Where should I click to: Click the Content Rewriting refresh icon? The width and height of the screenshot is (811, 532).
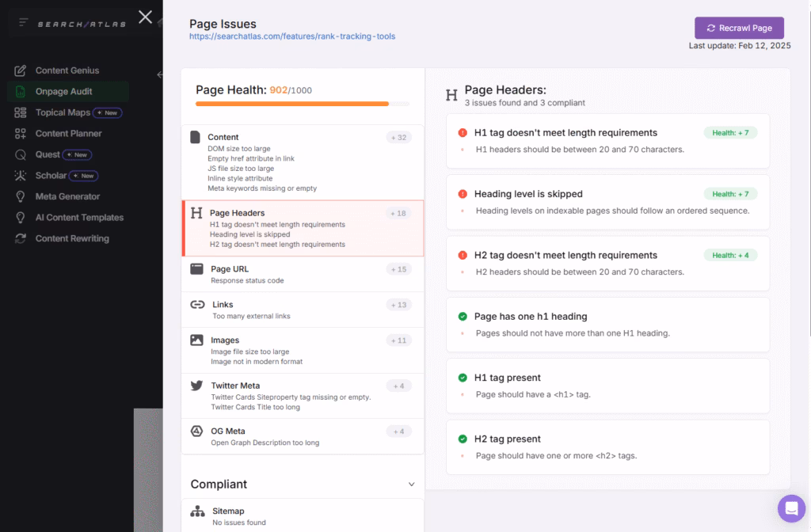point(21,238)
